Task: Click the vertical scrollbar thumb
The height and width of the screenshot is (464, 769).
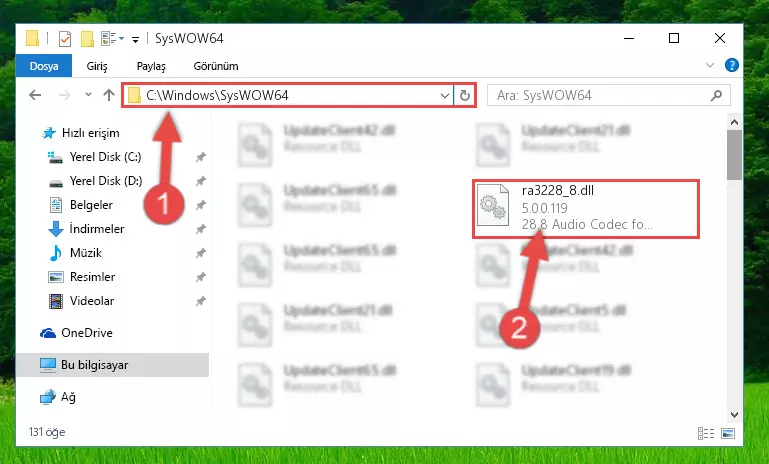Action: pos(734,155)
